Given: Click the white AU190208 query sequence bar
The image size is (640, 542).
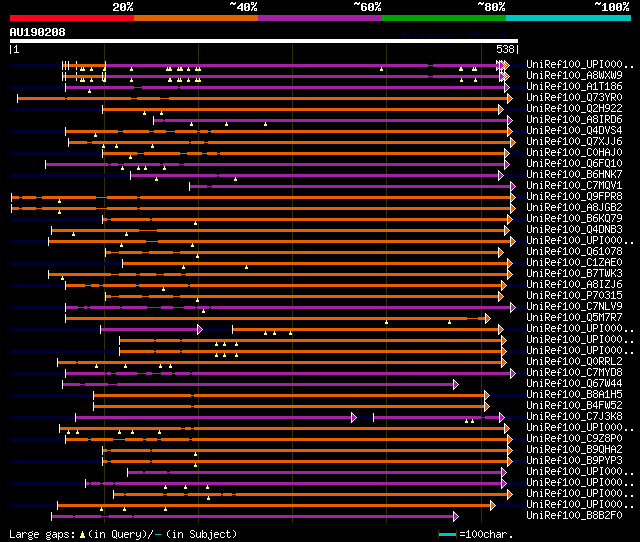Looking at the screenshot, I should click(x=264, y=41).
